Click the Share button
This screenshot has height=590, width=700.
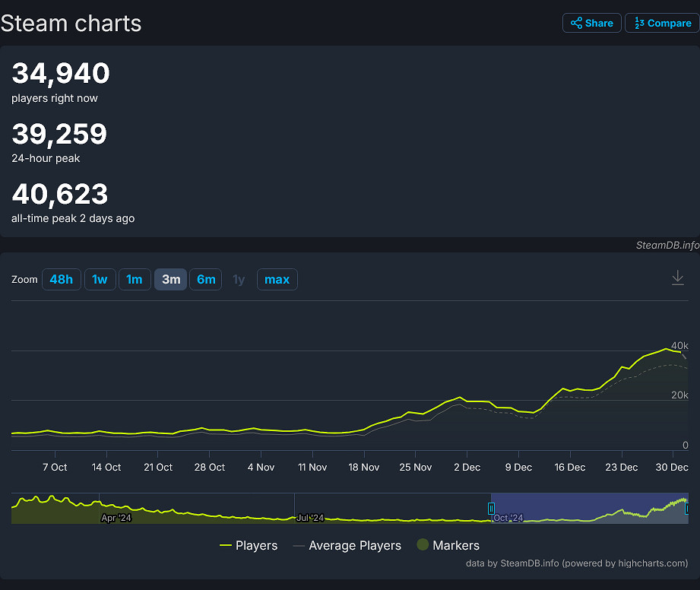click(592, 23)
